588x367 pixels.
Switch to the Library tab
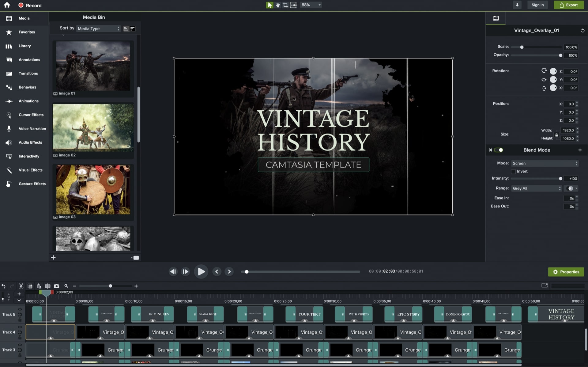[x=24, y=46]
